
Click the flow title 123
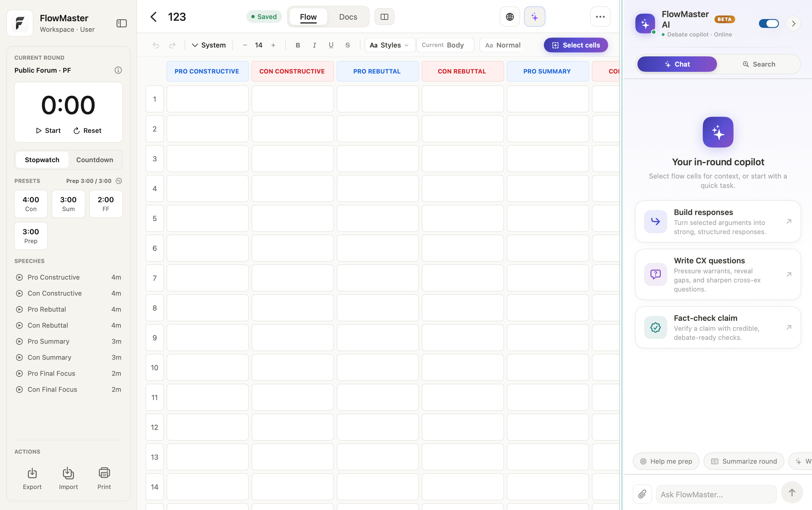click(177, 17)
